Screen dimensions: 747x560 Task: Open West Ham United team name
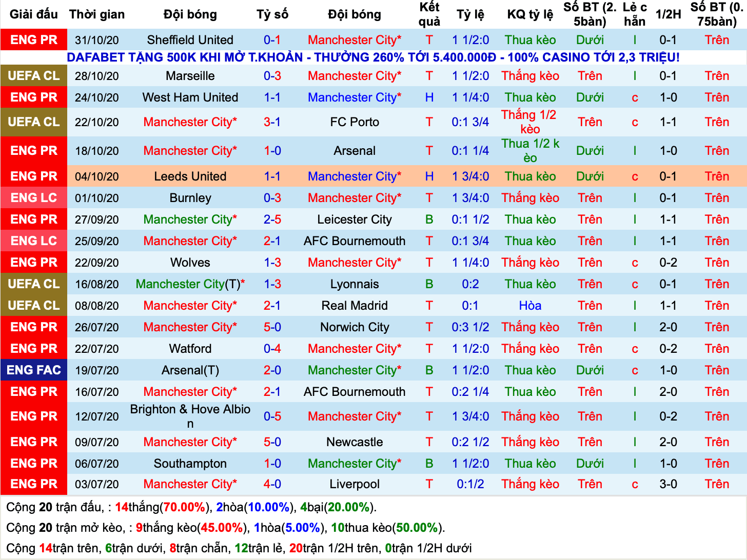coord(190,97)
